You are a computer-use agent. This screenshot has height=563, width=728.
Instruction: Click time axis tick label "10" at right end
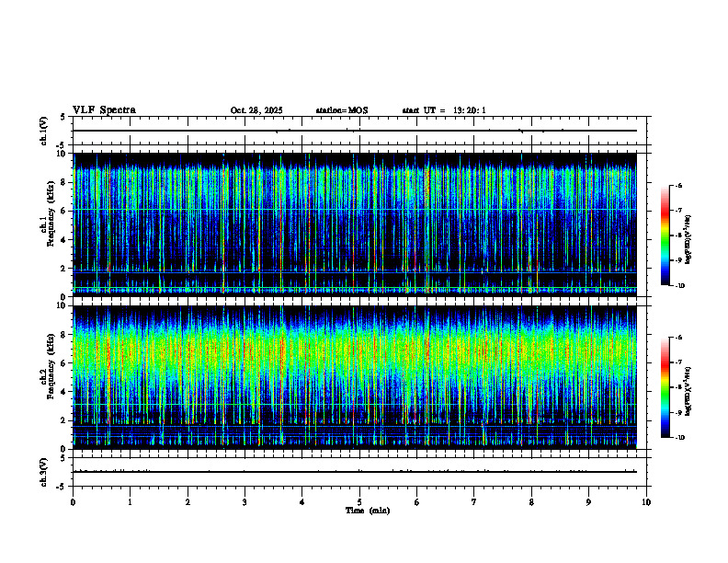tap(646, 502)
